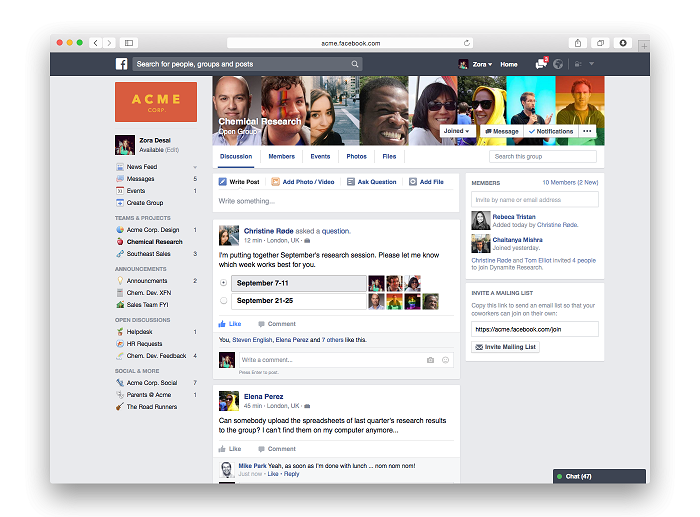Switch to the Members tab
Screen dimensions: 700x517
(x=281, y=157)
